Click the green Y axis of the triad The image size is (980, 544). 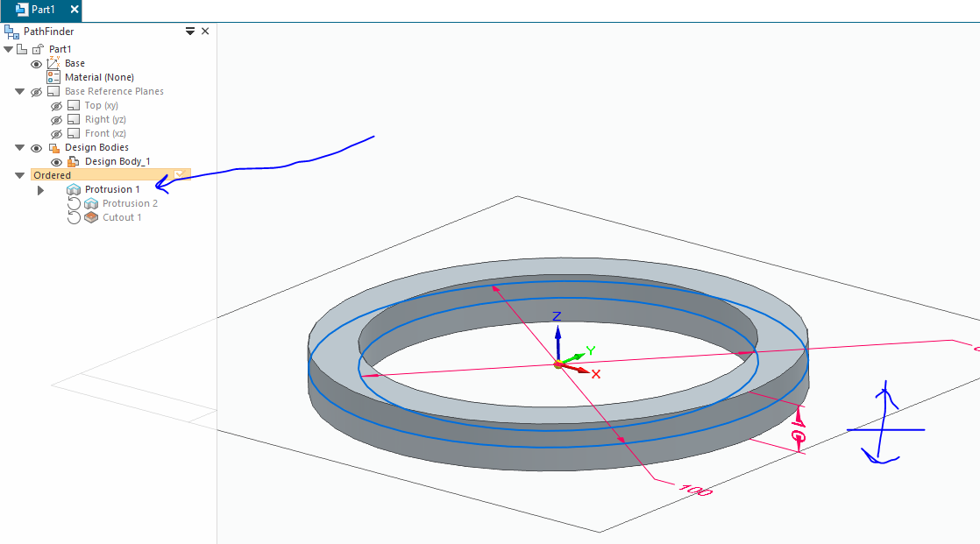572,358
